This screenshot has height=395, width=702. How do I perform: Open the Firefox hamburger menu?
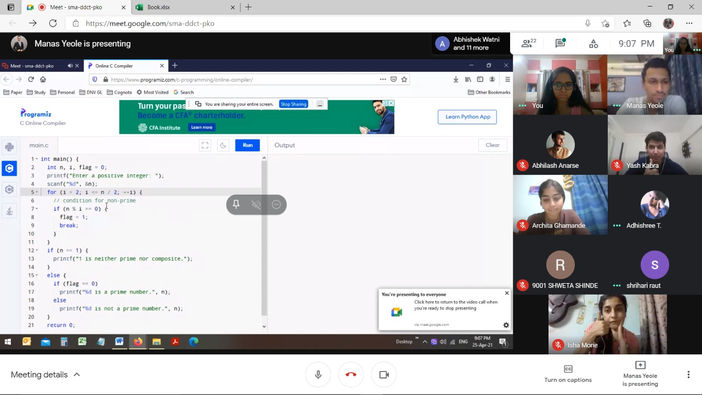[x=507, y=79]
